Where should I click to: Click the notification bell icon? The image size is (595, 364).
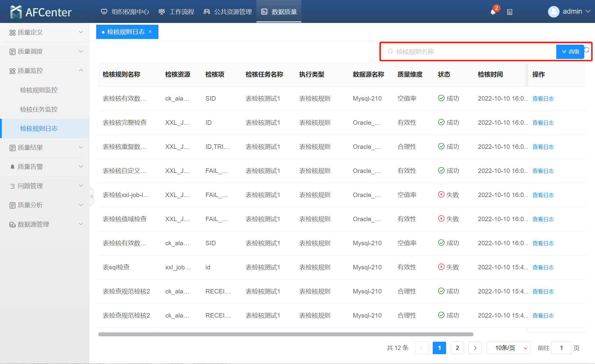click(x=493, y=12)
